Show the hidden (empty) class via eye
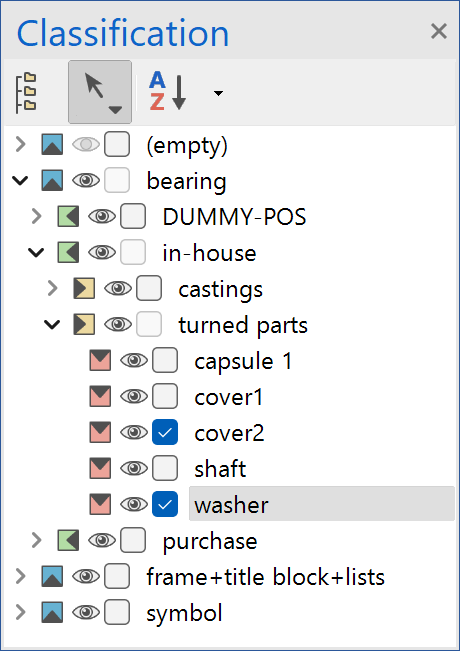The height and width of the screenshot is (651, 460). pos(86,144)
